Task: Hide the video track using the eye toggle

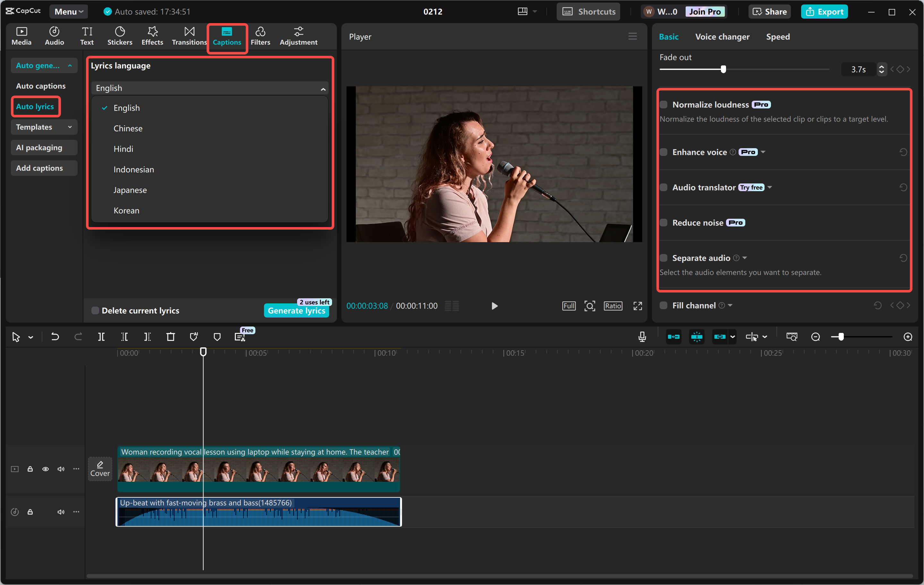Action: [x=45, y=469]
